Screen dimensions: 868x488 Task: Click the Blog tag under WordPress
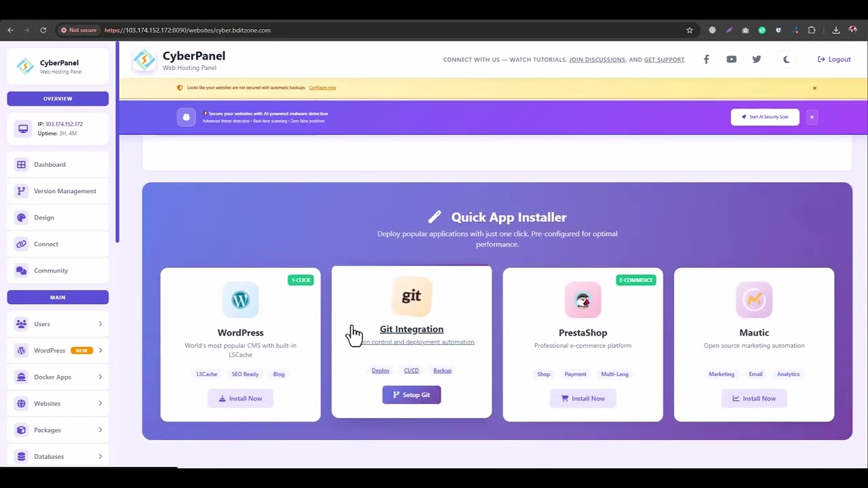(x=279, y=374)
